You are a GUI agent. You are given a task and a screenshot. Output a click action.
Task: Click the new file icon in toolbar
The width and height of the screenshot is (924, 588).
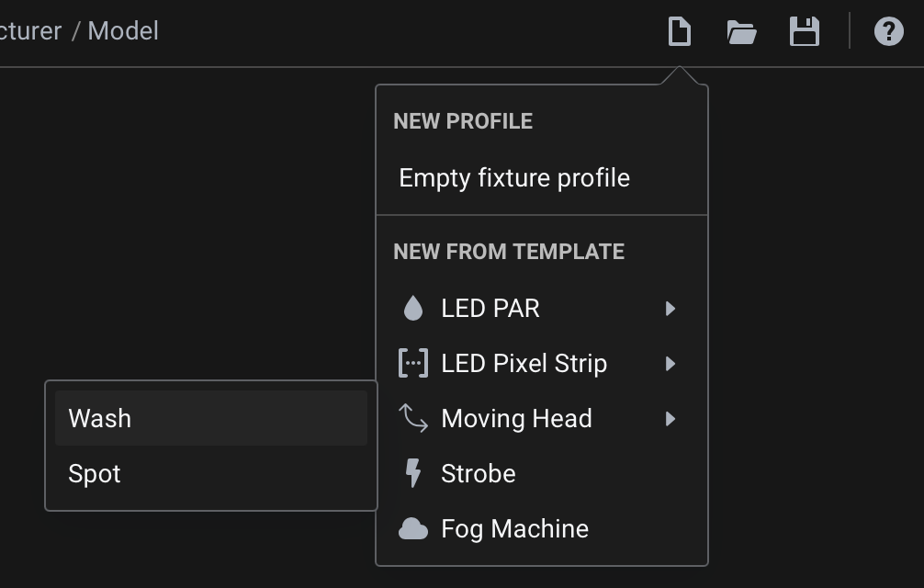pyautogui.click(x=680, y=31)
